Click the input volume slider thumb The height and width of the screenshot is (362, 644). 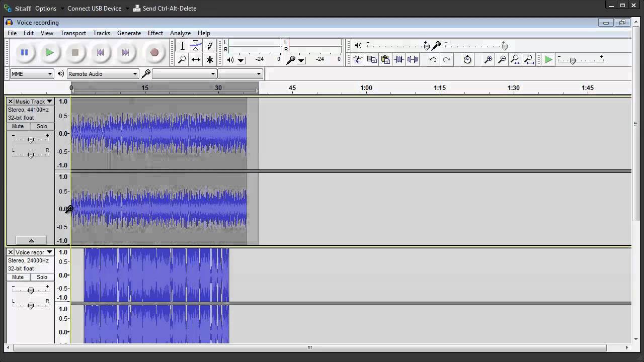(505, 46)
